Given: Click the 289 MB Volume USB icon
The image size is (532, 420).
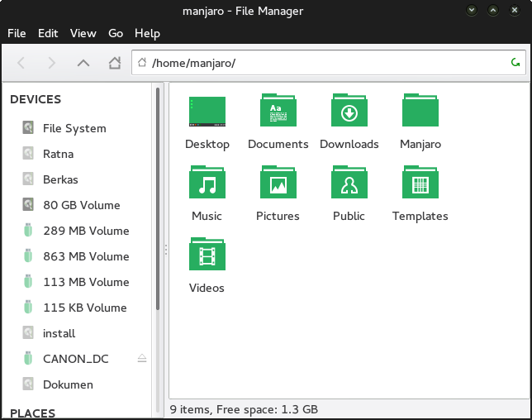Looking at the screenshot, I should pyautogui.click(x=28, y=230).
